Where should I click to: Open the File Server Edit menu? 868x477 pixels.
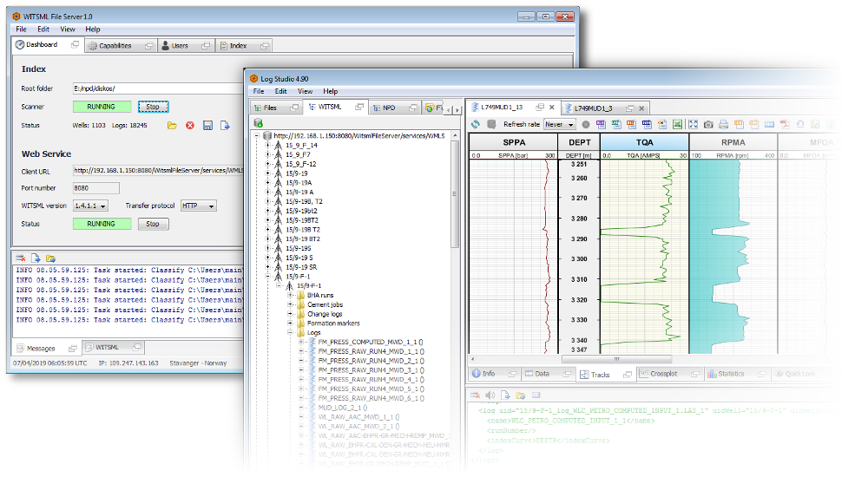point(43,29)
